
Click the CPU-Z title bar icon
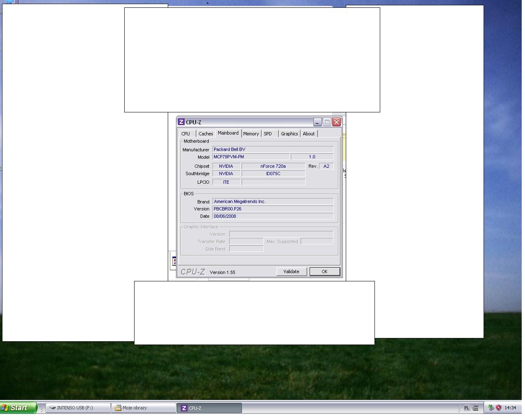[181, 122]
